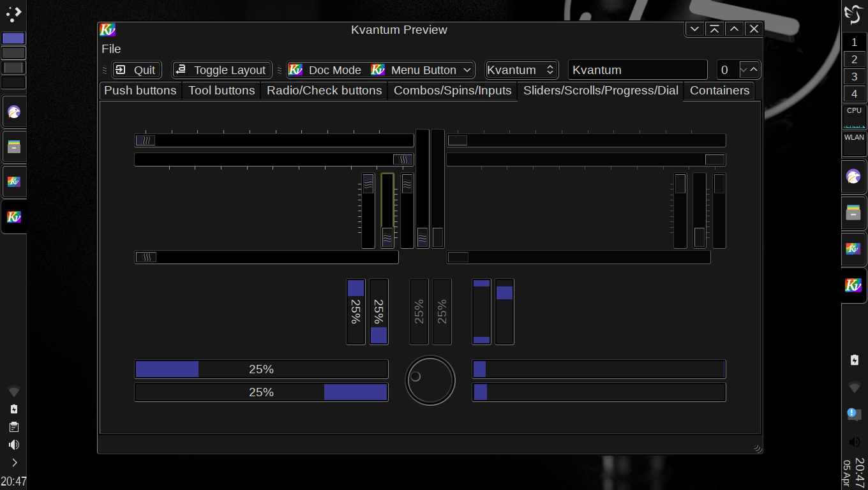Screen dimensions: 868x490
Task: Switch to the Containers tab
Action: coord(719,91)
